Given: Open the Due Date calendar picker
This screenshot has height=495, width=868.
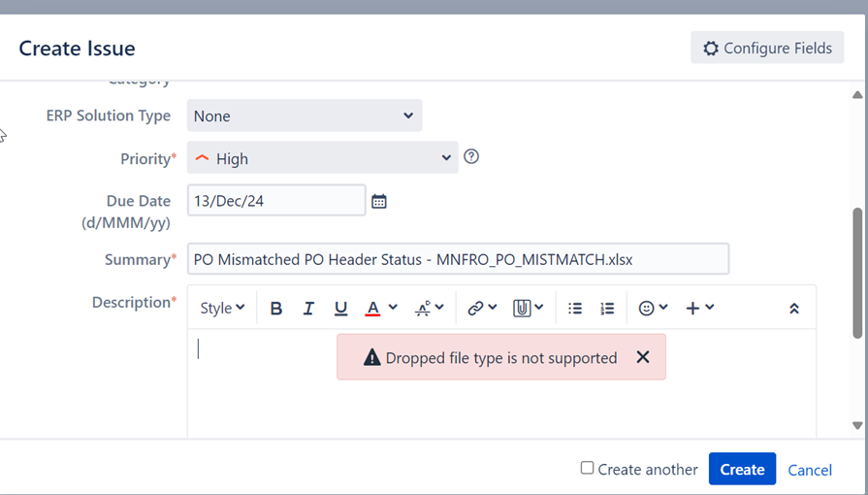Looking at the screenshot, I should pyautogui.click(x=378, y=201).
